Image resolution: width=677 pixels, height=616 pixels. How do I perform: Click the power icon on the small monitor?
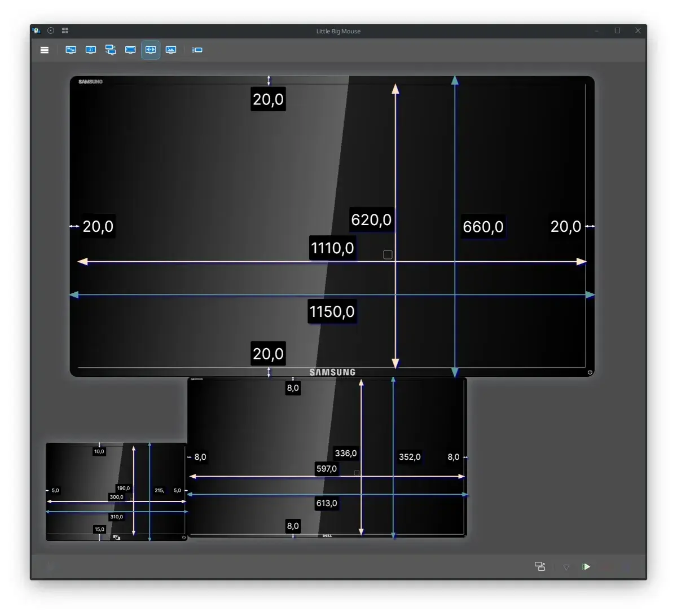184,538
